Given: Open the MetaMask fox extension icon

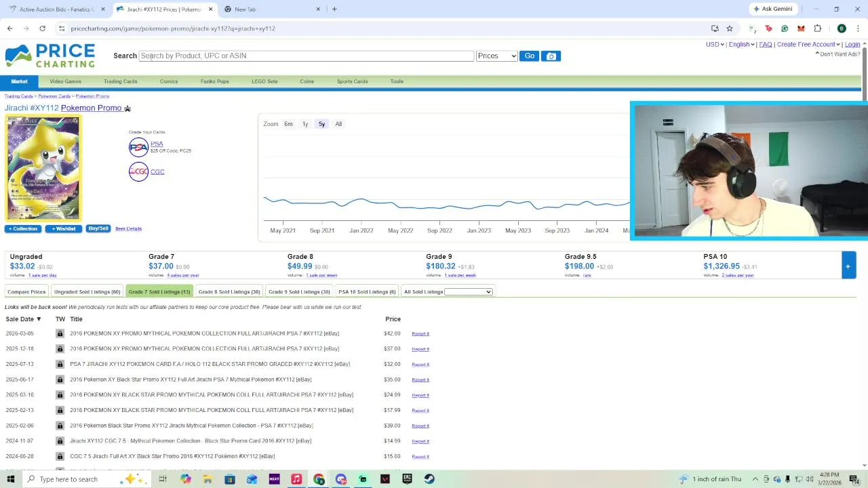Looking at the screenshot, I should [x=801, y=28].
